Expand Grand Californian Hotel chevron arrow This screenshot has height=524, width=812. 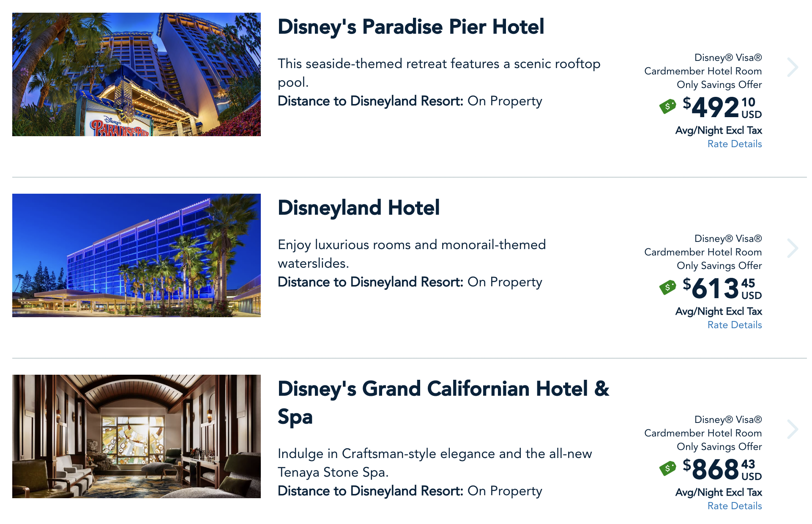(x=792, y=429)
